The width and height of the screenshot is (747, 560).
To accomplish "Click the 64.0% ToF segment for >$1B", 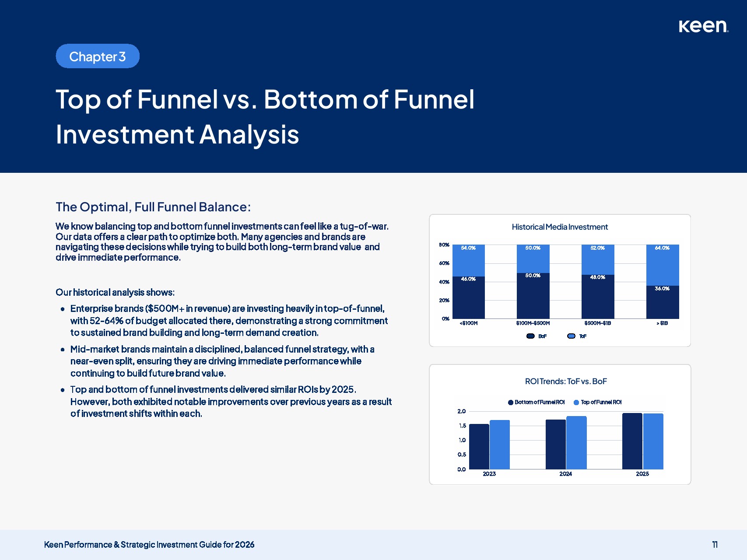I will 662,265.
